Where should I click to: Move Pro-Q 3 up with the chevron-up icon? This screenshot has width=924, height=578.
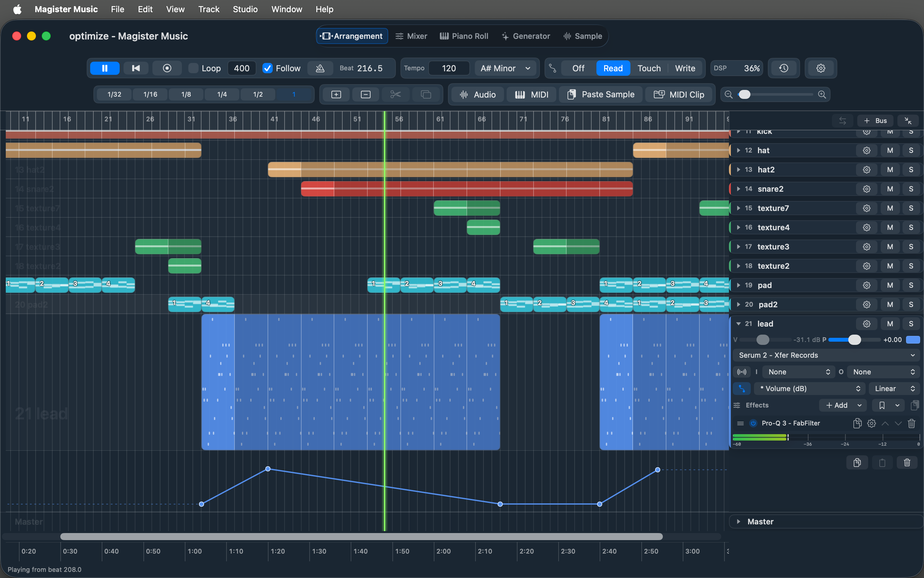point(885,423)
